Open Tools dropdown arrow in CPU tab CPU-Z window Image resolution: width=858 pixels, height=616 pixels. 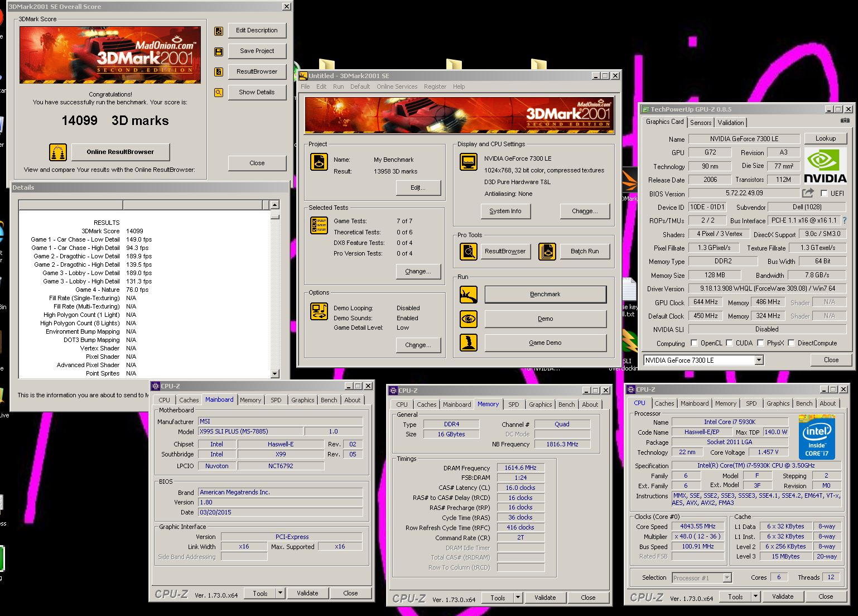755,596
